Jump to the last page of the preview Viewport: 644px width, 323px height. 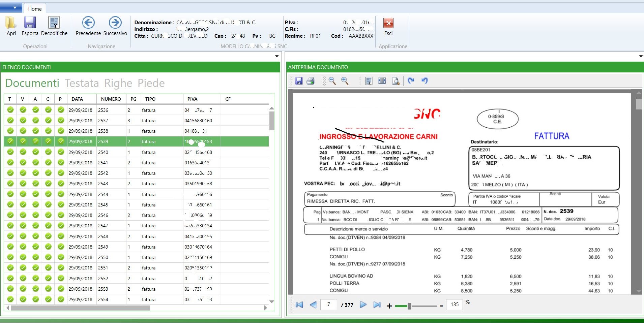click(377, 305)
